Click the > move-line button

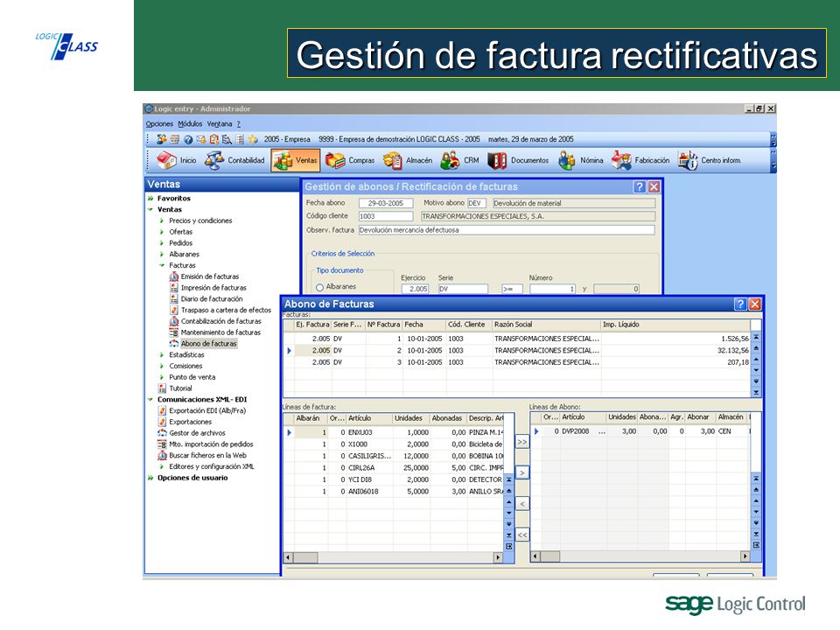(522, 473)
